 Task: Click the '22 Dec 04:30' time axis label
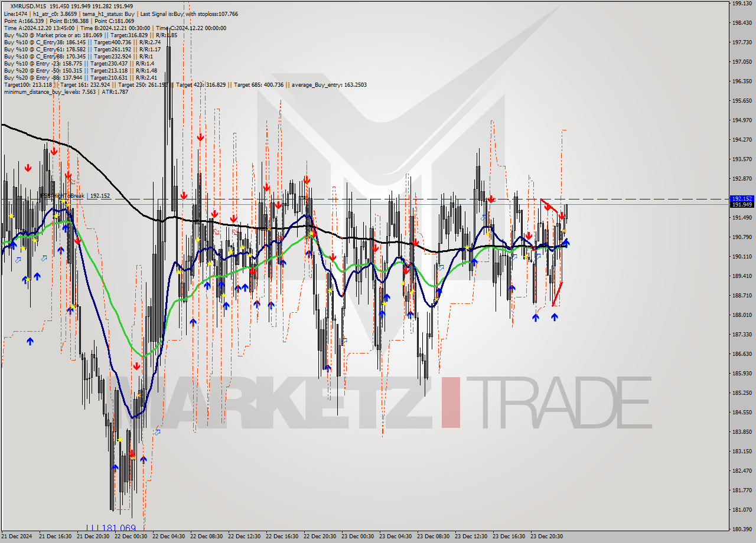point(168,537)
